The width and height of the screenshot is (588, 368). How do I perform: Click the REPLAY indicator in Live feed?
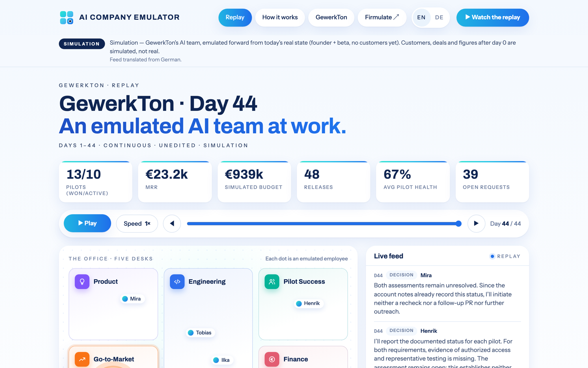coord(505,256)
